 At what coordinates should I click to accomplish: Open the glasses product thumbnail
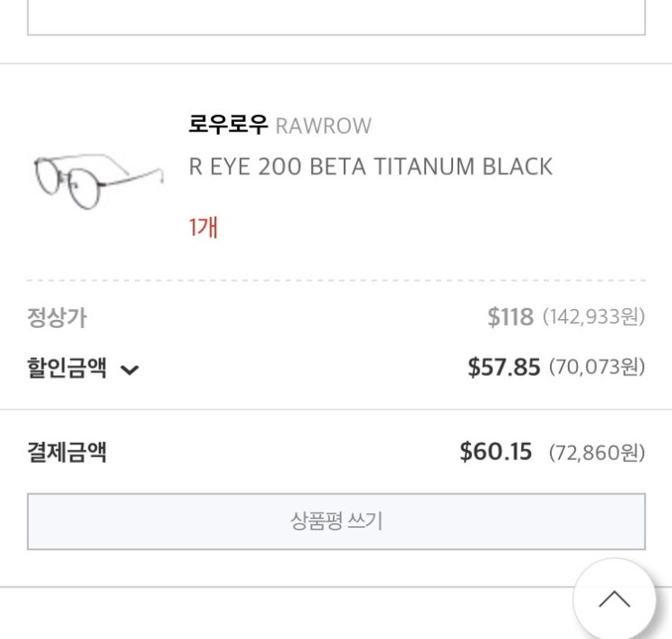[98, 178]
